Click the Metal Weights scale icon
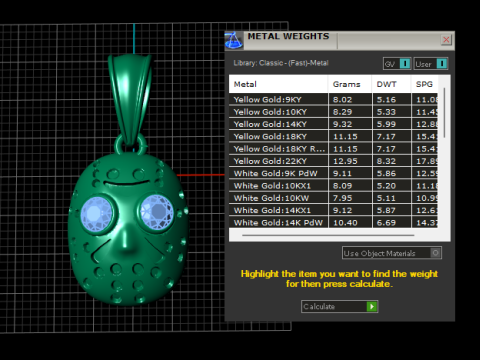Screen dimensions: 480x360 pos(234,41)
